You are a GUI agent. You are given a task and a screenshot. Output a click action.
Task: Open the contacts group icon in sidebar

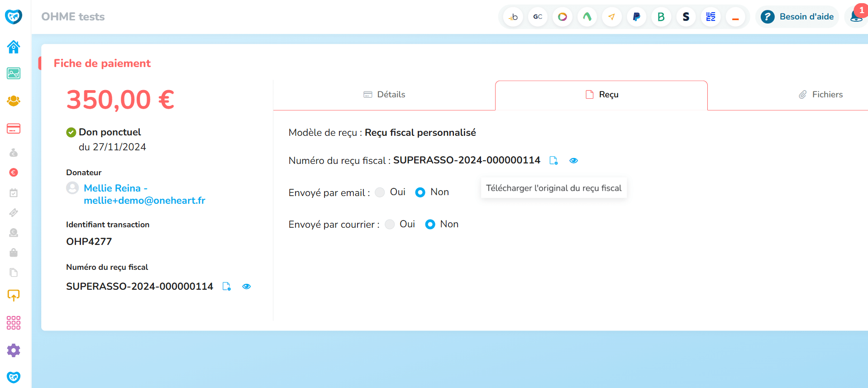point(14,101)
